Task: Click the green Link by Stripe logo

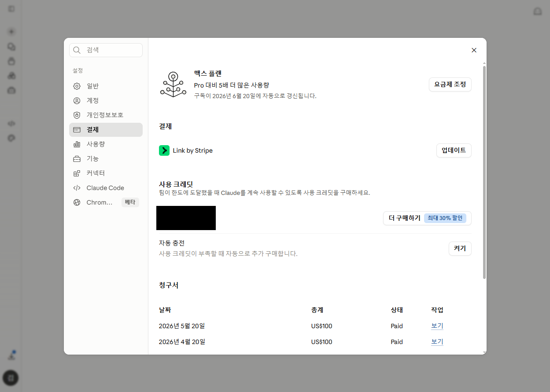Action: (164, 150)
